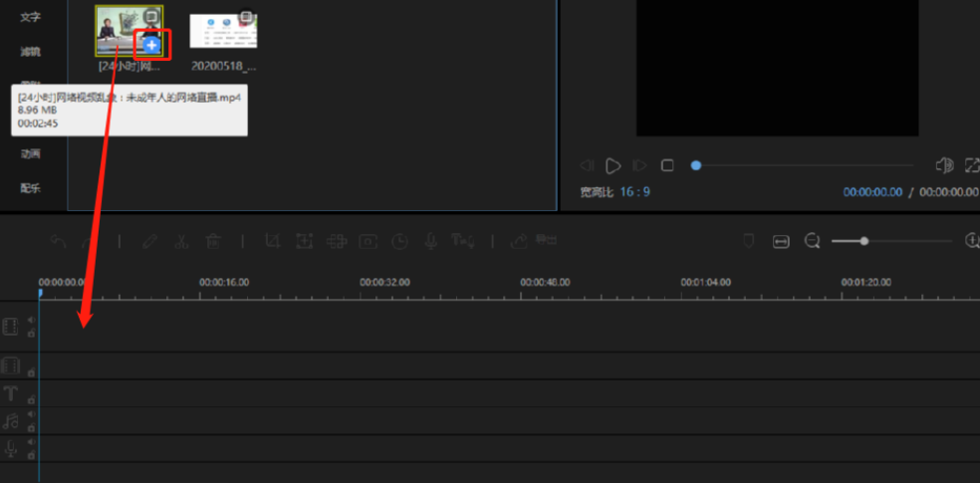Click the timeline zoom in magnifier

(x=972, y=241)
